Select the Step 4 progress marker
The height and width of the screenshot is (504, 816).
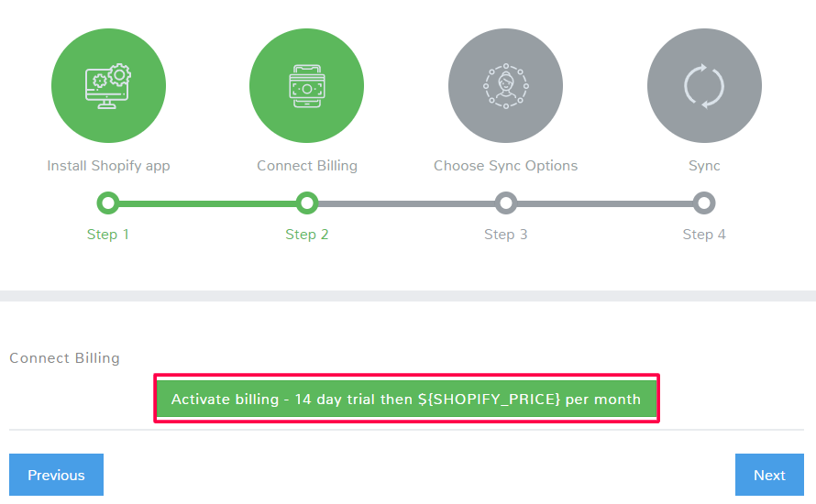(x=704, y=203)
